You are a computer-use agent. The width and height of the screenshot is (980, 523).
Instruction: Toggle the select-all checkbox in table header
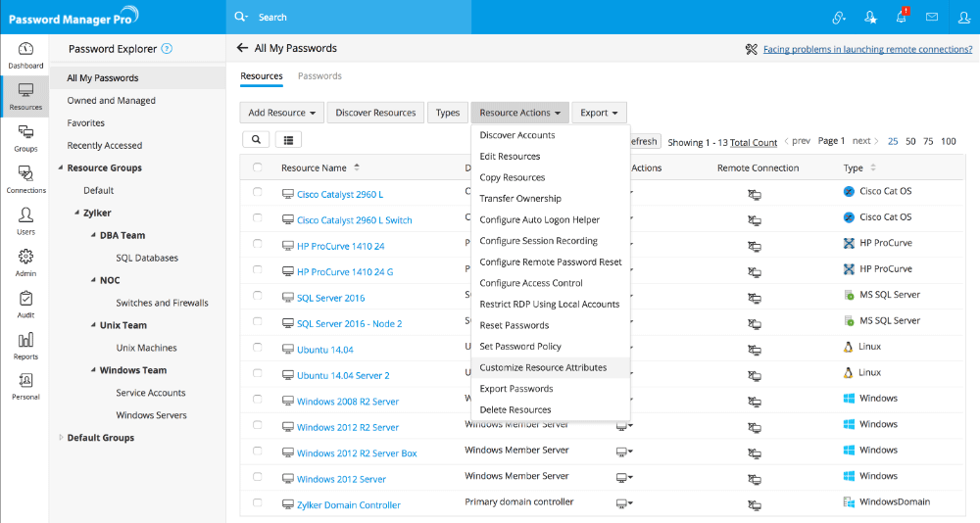click(258, 167)
